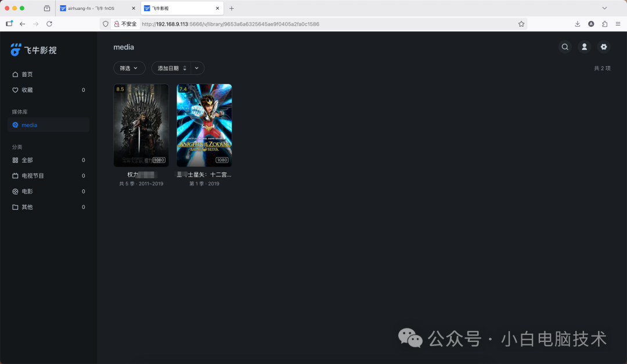Open the user profile icon

(x=584, y=47)
